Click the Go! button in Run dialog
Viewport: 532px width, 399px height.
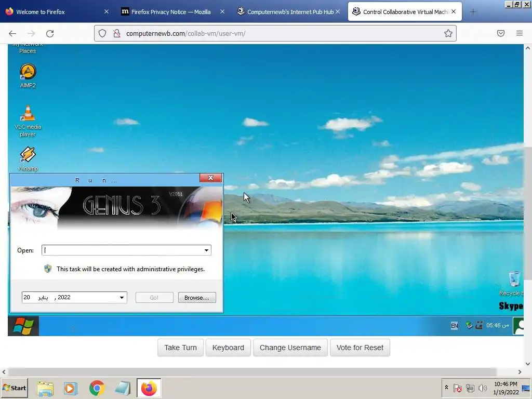[x=154, y=298]
